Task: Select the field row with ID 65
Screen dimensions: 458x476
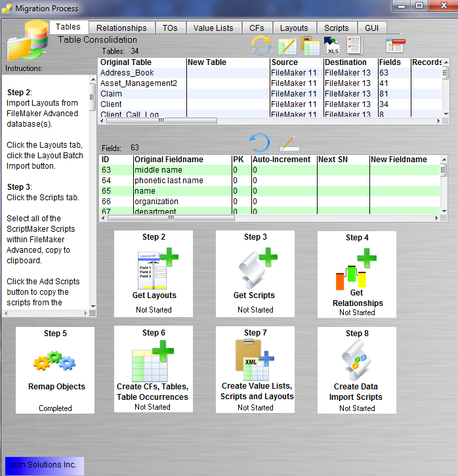Action: coord(270,191)
